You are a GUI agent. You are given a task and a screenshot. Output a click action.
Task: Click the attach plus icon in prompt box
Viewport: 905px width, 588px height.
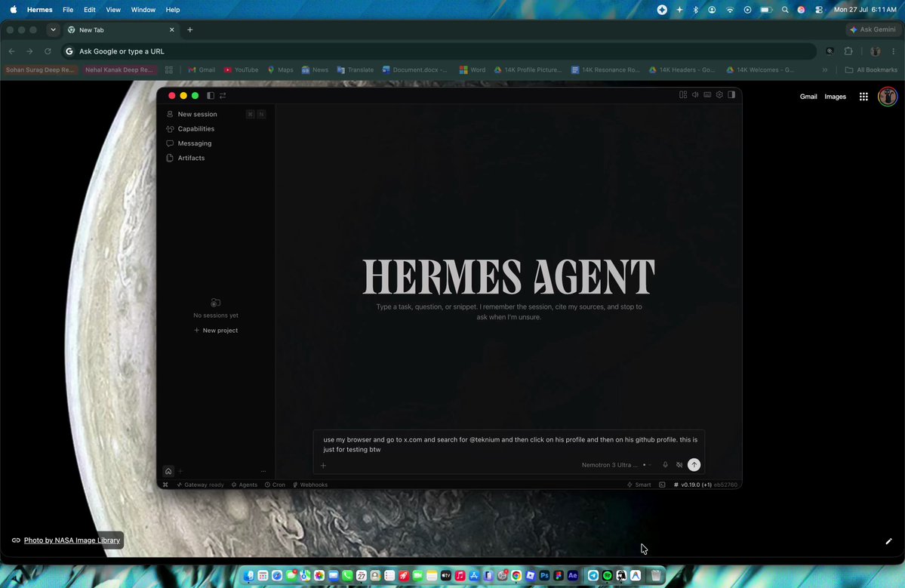coord(323,466)
